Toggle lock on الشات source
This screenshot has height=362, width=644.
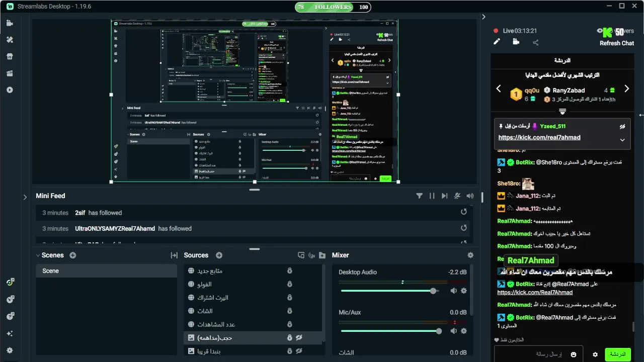click(289, 311)
